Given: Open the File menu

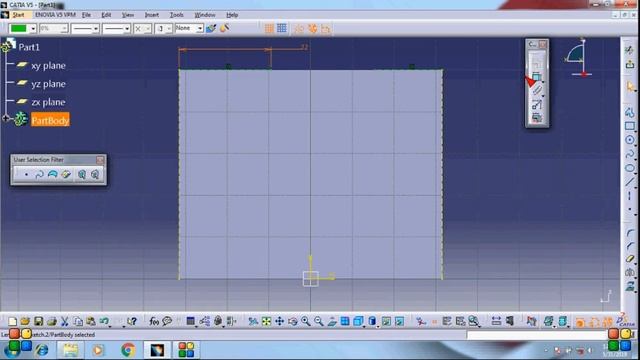Looking at the screenshot, I should [x=86, y=15].
